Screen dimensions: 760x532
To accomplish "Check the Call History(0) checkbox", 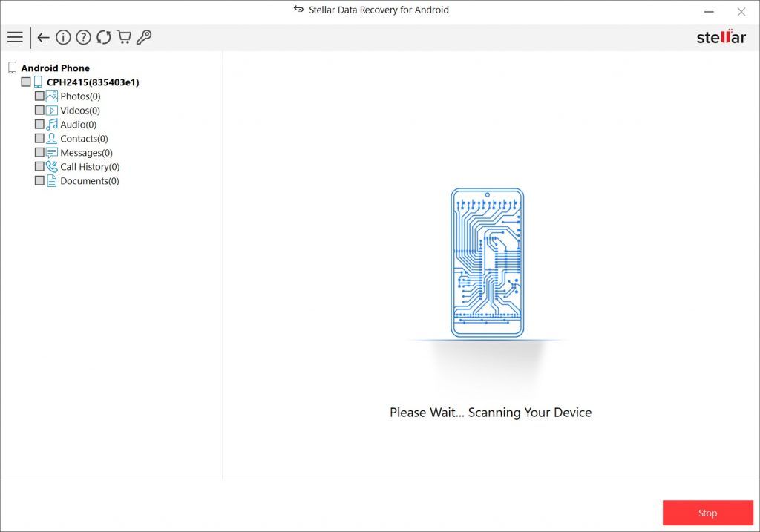I will (40, 166).
